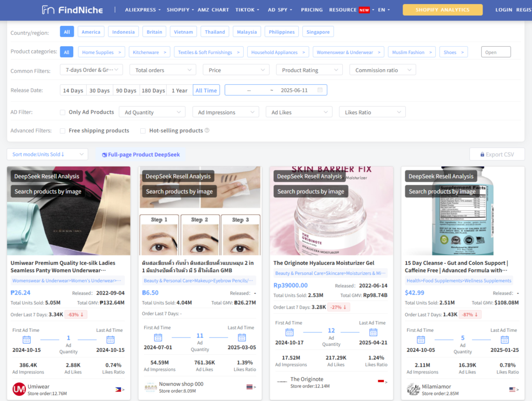Tick the Hot-selling products checkbox
The width and height of the screenshot is (532, 401).
143,131
